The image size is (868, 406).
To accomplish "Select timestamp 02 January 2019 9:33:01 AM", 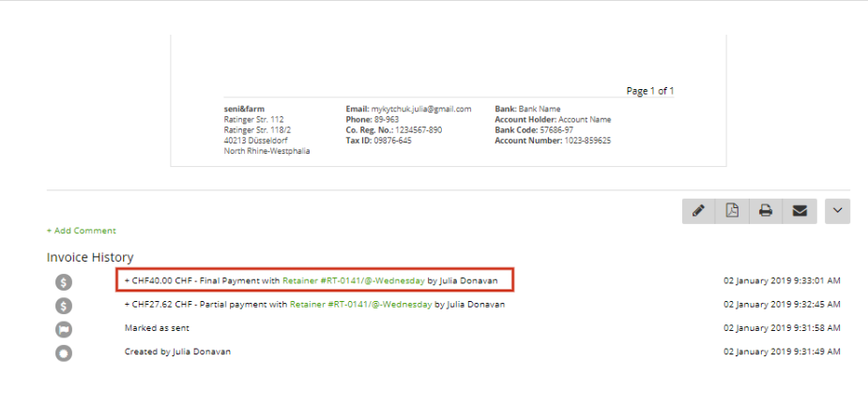I will 783,281.
